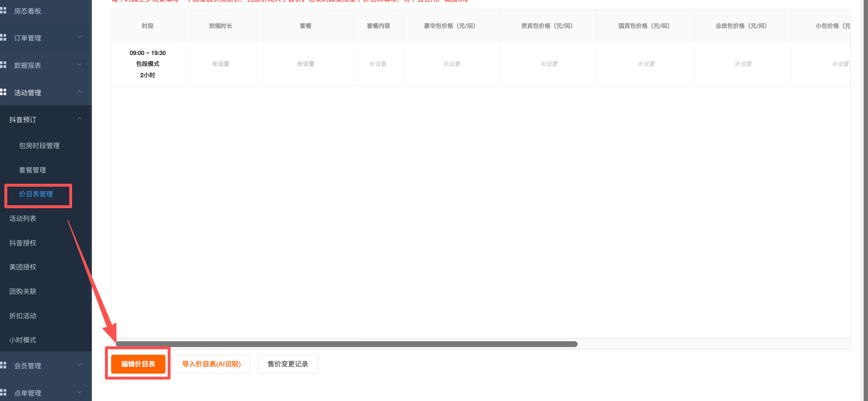Expand the 点单管理 menu chevron
This screenshot has height=401, width=868.
pyautogui.click(x=79, y=392)
